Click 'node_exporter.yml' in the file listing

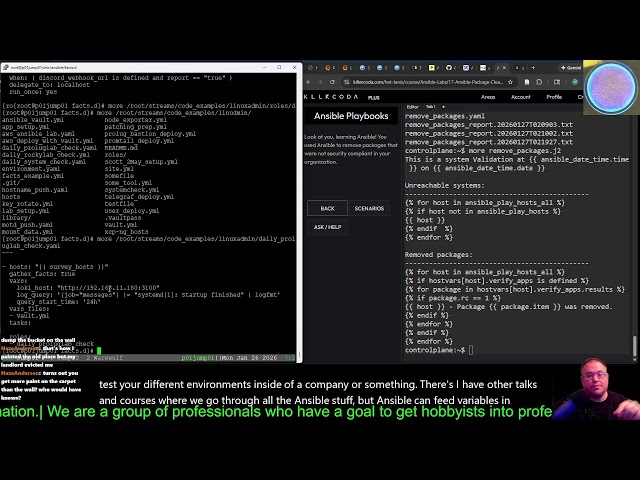point(136,120)
